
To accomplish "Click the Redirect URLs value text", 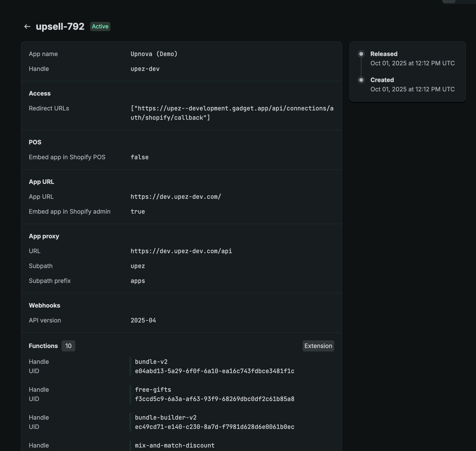I will 232,113.
